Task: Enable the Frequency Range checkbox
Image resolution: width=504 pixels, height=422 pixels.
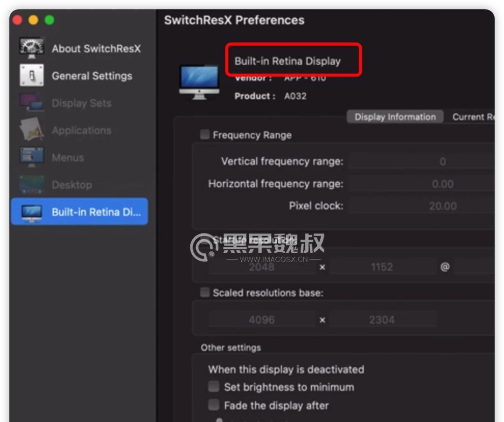Action: pyautogui.click(x=205, y=135)
